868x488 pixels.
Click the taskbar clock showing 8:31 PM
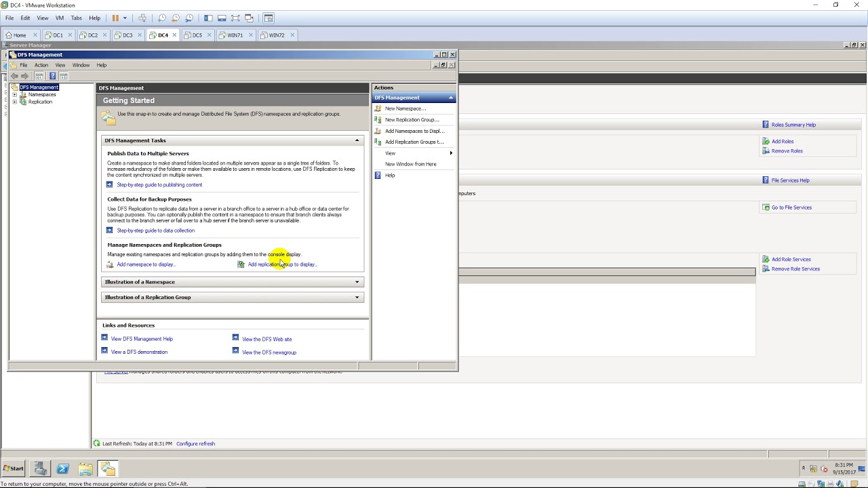844,468
